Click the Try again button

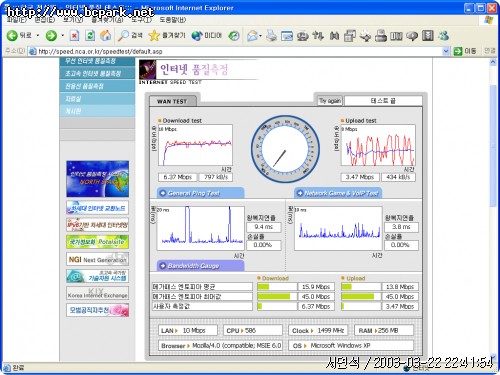[x=330, y=101]
